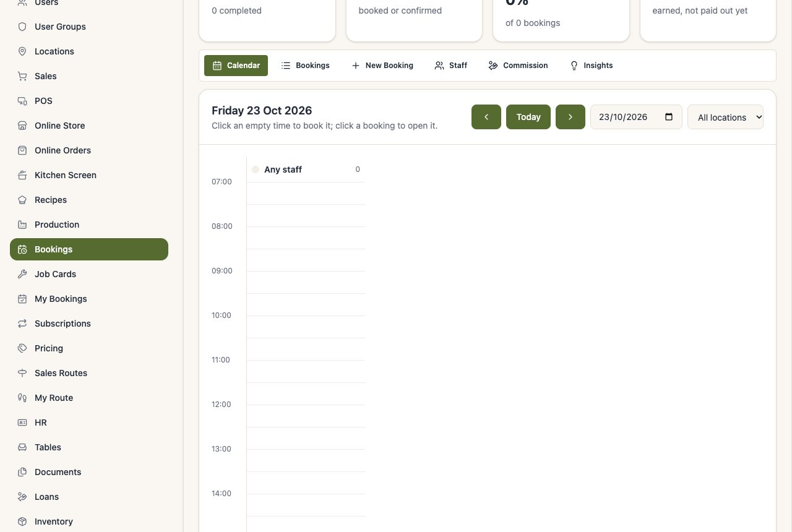Image resolution: width=792 pixels, height=532 pixels.
Task: Click the HR ID card icon
Action: tap(22, 423)
